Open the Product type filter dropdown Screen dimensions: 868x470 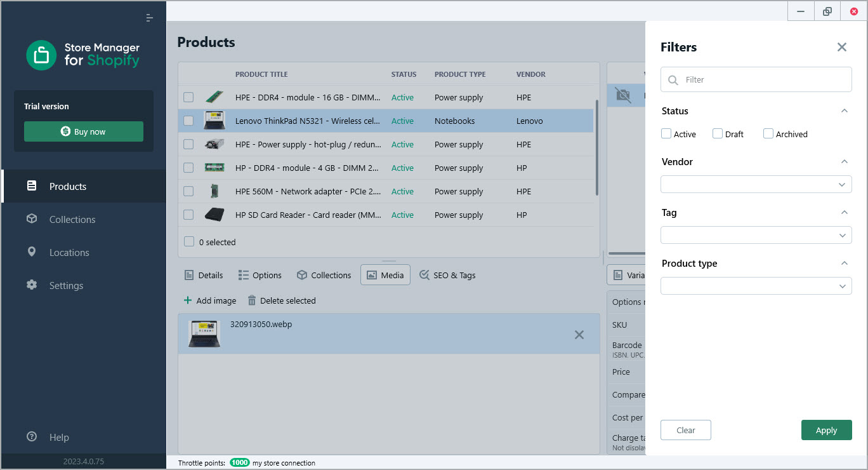(756, 286)
